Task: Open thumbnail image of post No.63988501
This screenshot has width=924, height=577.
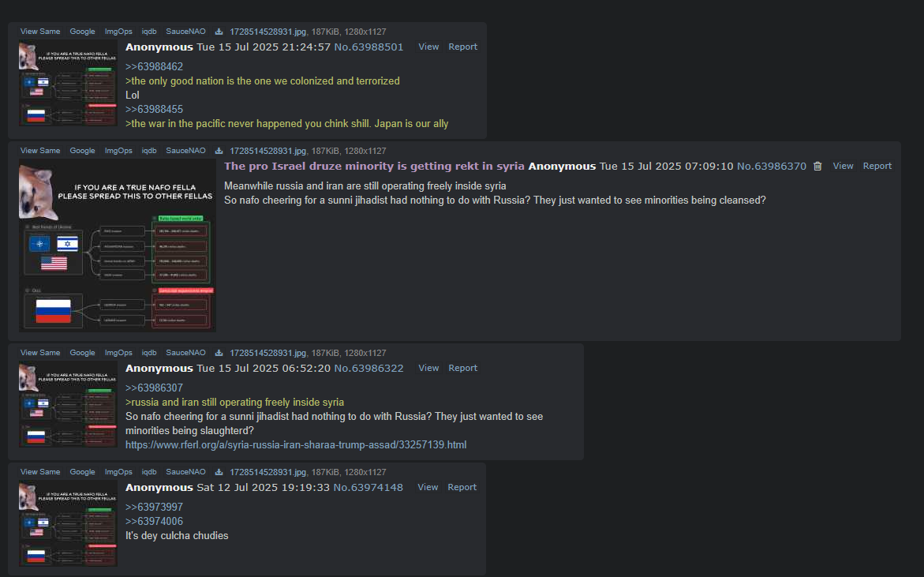Action: pos(68,83)
